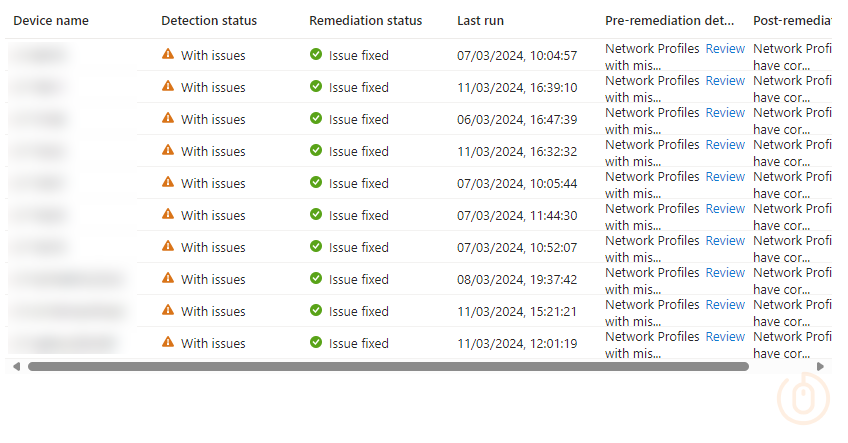The height and width of the screenshot is (443, 848).
Task: Click the horizontal scrollbar thumb
Action: point(388,367)
